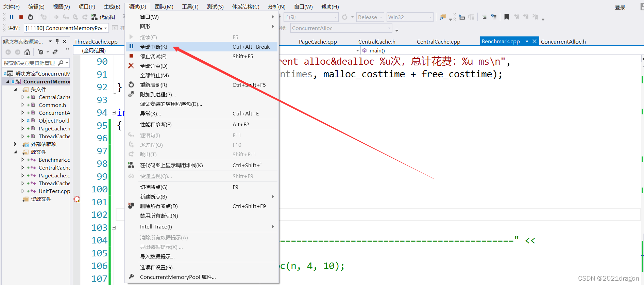This screenshot has width=644, height=285.
Task: Select 重新启动(R) Restart menu item
Action: [202, 85]
